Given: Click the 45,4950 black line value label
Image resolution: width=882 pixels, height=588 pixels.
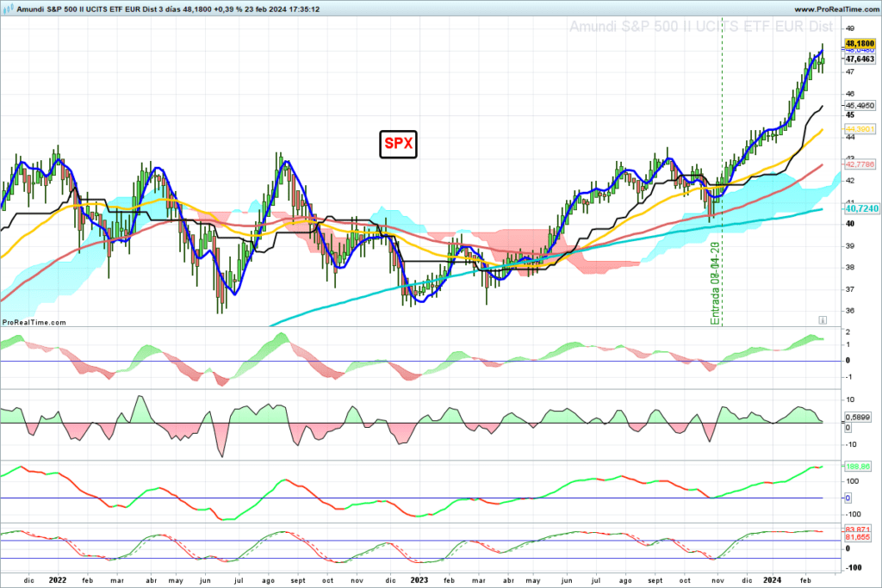Looking at the screenshot, I should (860, 105).
